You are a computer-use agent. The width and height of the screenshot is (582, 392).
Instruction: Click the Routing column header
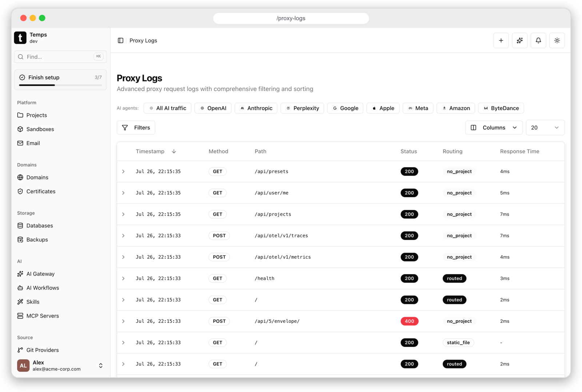[453, 151]
